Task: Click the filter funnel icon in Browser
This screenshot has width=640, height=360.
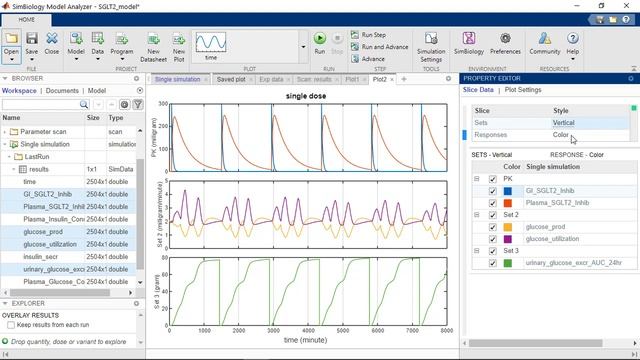Action: (x=138, y=105)
